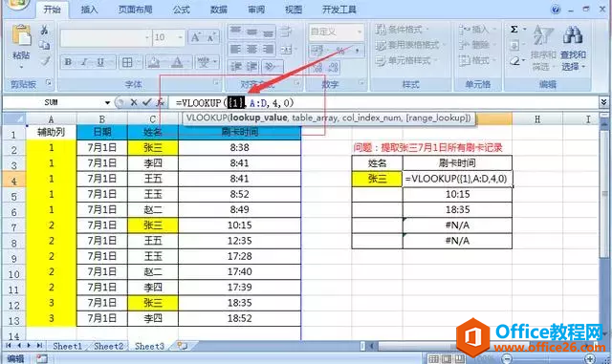The width and height of the screenshot is (612, 364).
Task: Click the Clear eraser icon
Action: [x=514, y=61]
